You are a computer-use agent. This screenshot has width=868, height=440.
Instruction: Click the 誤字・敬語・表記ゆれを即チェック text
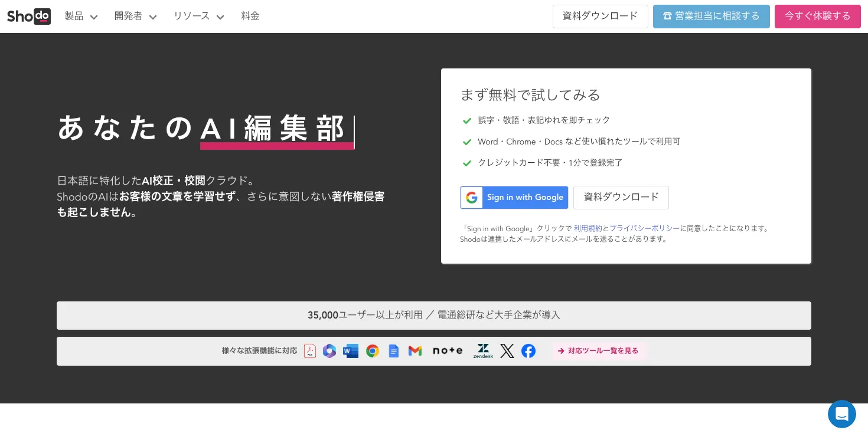[544, 120]
